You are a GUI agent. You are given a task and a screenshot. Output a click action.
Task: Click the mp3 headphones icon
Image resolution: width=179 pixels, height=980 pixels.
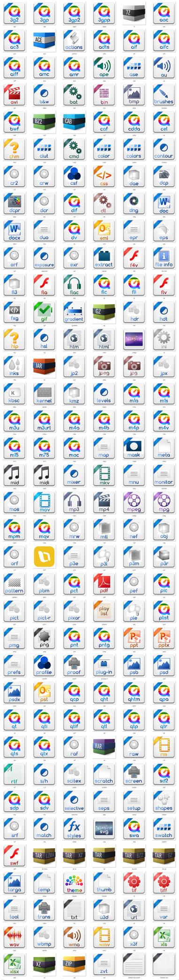(x=74, y=503)
